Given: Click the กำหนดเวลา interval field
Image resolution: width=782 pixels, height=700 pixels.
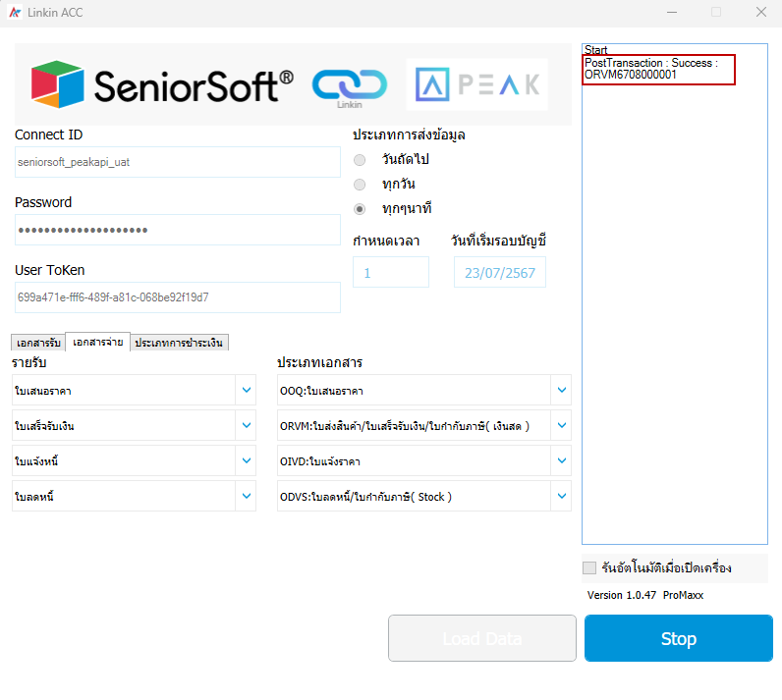Looking at the screenshot, I should click(391, 272).
